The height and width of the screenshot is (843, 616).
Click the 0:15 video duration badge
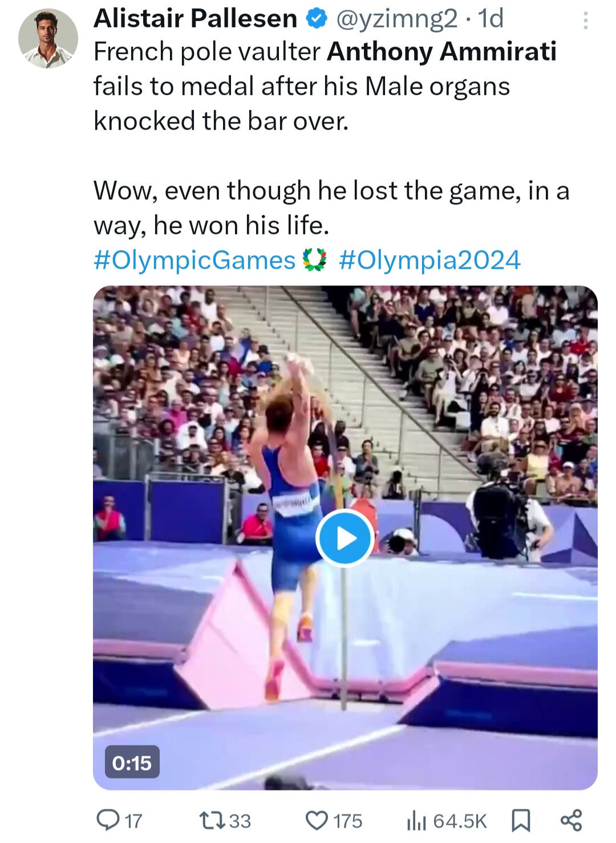[132, 763]
